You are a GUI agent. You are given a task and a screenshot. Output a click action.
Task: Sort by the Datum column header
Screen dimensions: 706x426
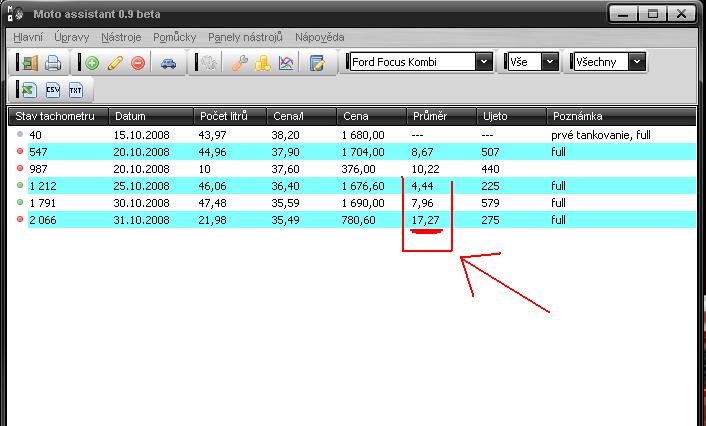[130, 116]
